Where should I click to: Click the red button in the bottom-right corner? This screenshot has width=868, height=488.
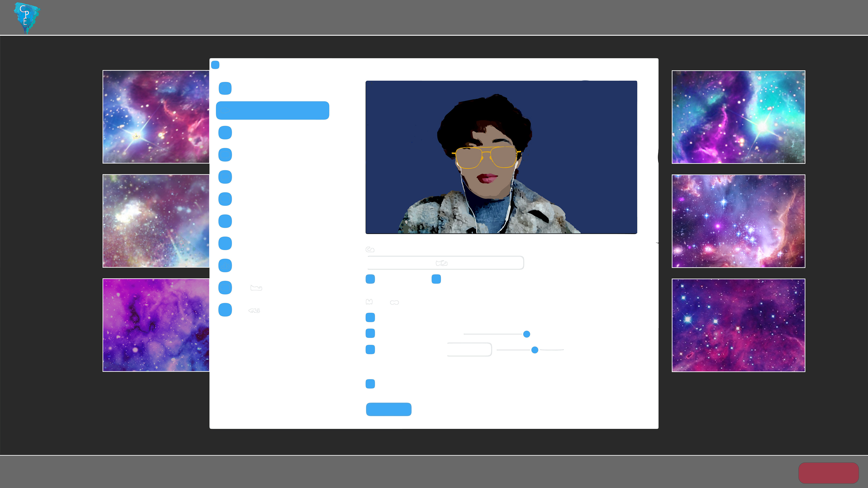tap(828, 473)
